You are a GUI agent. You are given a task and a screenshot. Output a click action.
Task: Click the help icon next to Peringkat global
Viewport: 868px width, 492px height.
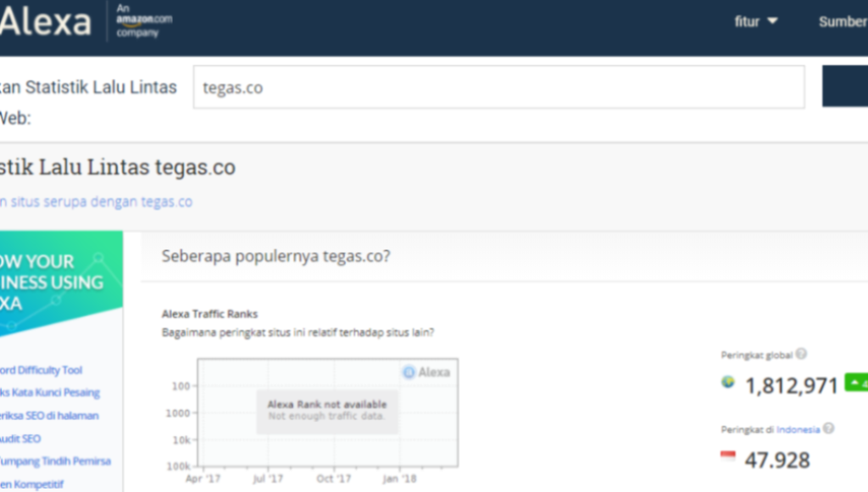(x=801, y=354)
